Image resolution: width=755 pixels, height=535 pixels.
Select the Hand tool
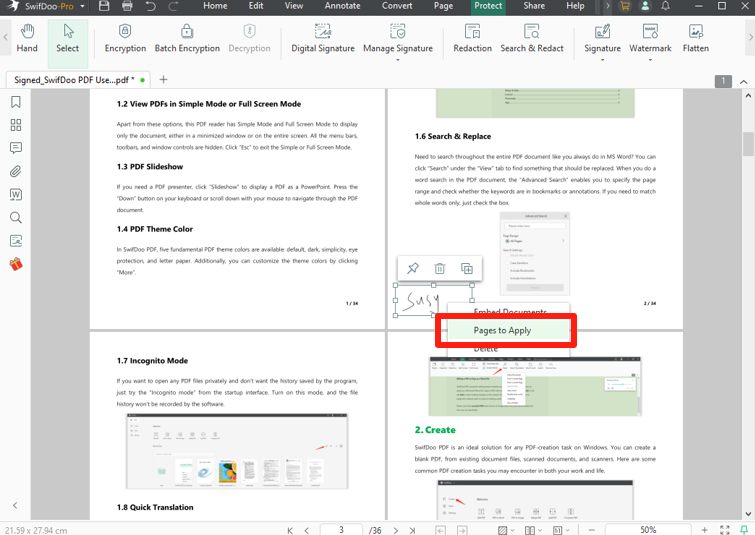point(27,39)
